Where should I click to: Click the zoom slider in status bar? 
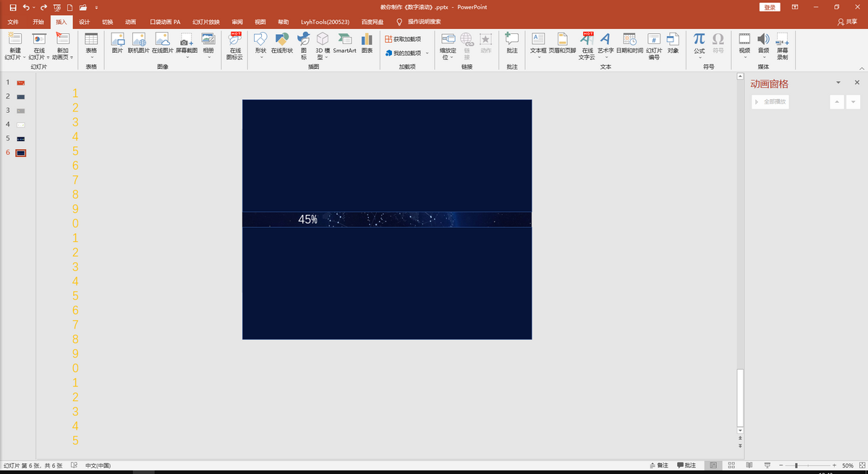pos(809,465)
